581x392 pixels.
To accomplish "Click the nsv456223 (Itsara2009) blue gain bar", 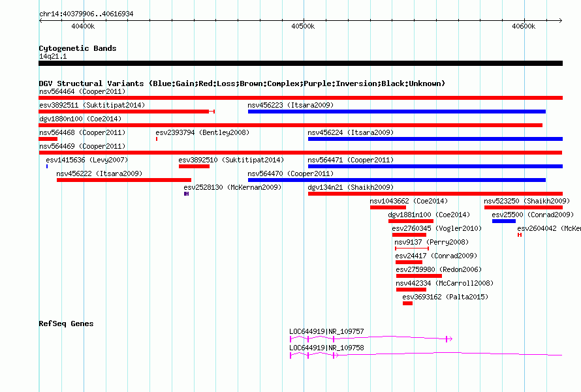I will pyautogui.click(x=397, y=112).
